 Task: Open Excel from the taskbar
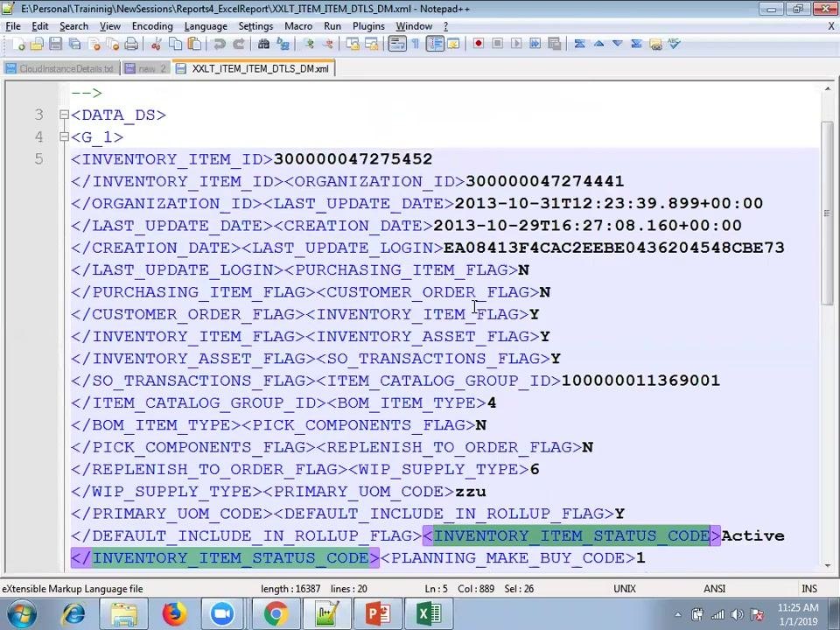[x=428, y=614]
